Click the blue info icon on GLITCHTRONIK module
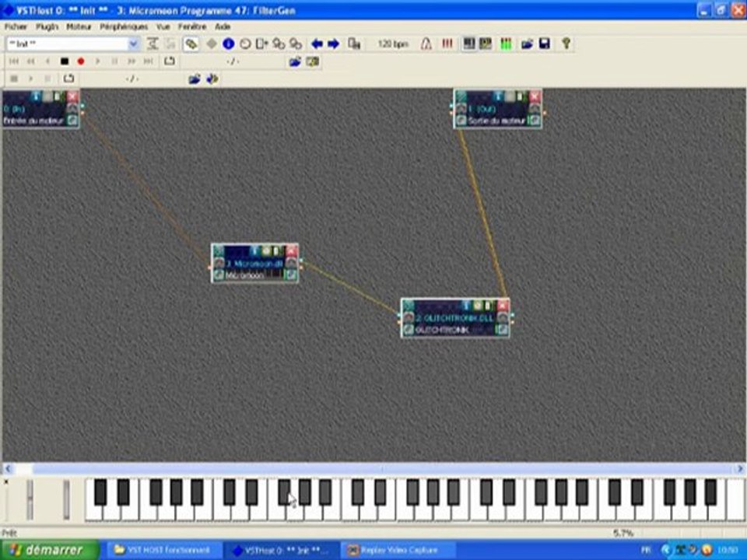This screenshot has width=747, height=560. pyautogui.click(x=467, y=305)
